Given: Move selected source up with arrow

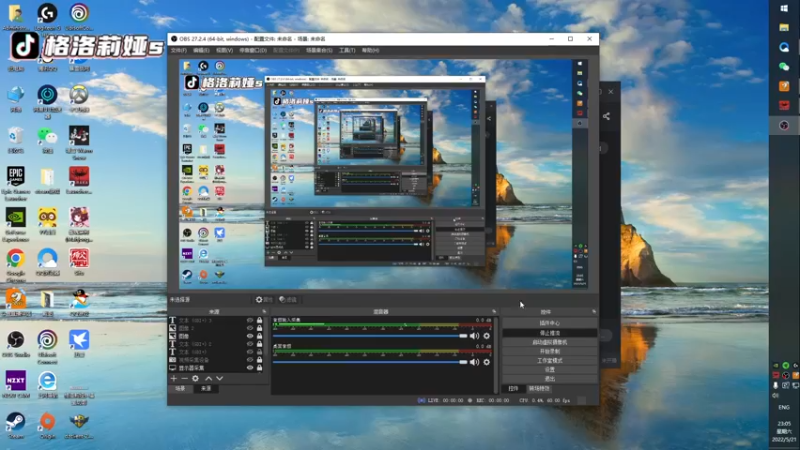Looking at the screenshot, I should click(209, 379).
